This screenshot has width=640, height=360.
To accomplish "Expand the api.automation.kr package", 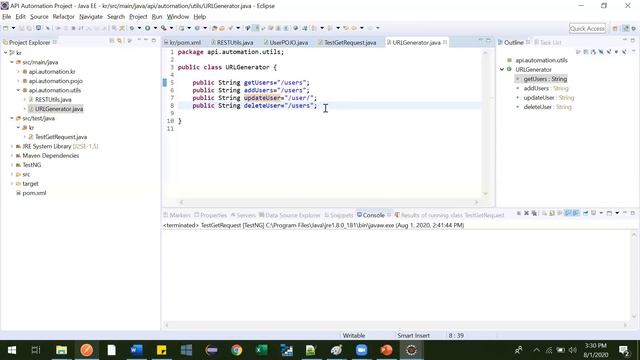I will click(x=18, y=71).
